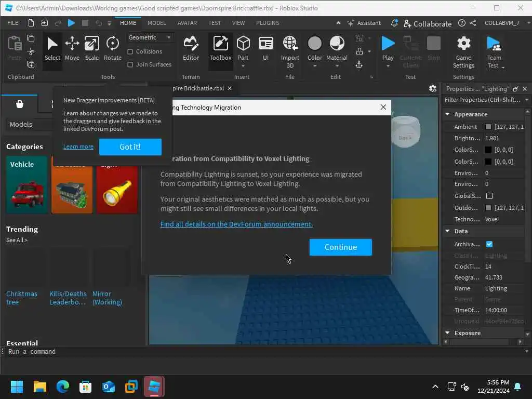
Task: Close the Technology Migration dialog
Action: click(383, 107)
